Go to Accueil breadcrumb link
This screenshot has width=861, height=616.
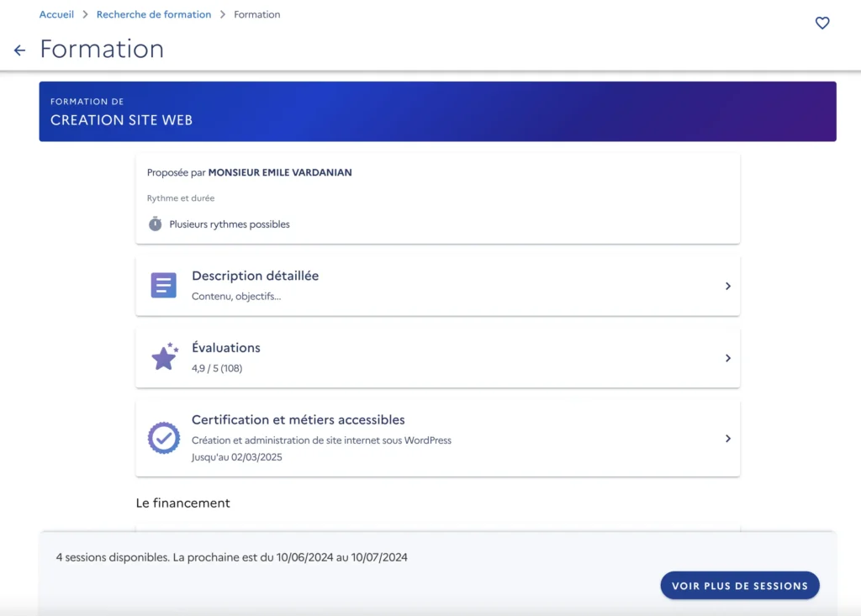pos(56,14)
